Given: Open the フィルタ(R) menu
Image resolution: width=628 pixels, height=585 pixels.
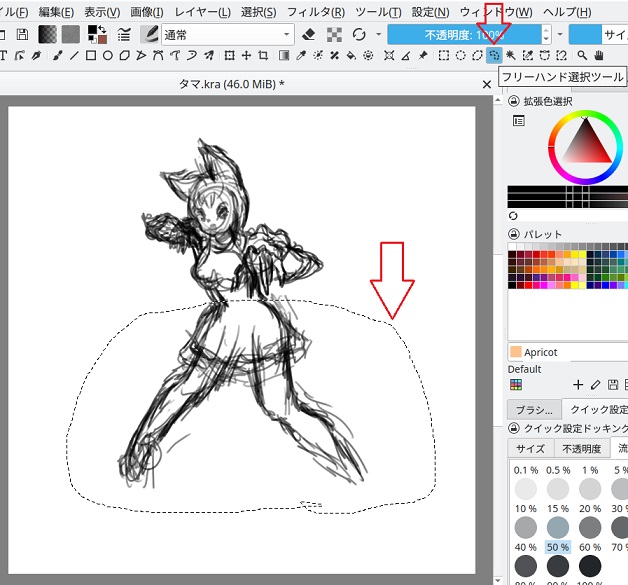Looking at the screenshot, I should (315, 11).
